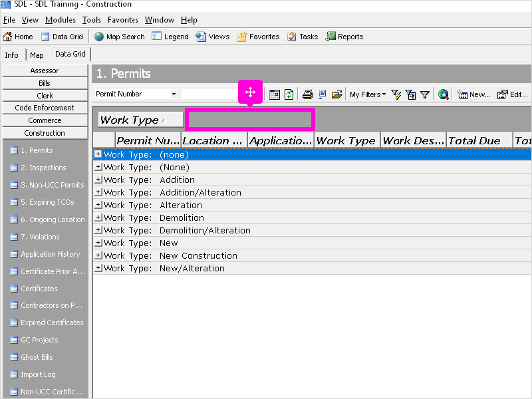Expand the Work Type New Construction group
The width and height of the screenshot is (532, 399).
pos(98,255)
